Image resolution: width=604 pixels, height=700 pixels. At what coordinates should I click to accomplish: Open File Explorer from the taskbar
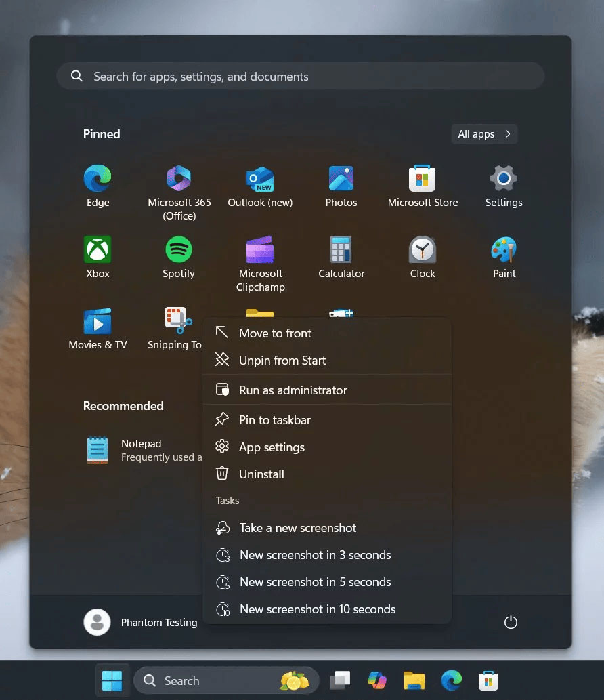[x=414, y=681]
